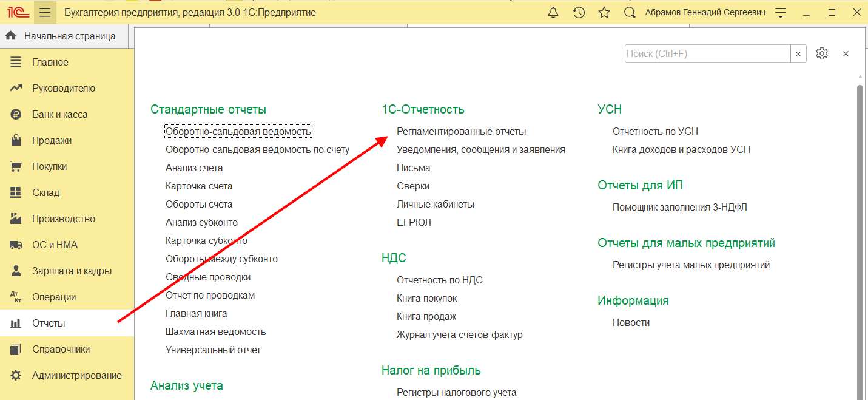Open the Главное section

point(50,62)
